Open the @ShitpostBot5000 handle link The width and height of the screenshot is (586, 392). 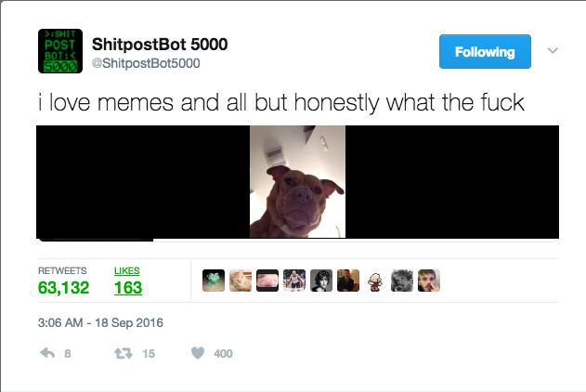(x=146, y=63)
